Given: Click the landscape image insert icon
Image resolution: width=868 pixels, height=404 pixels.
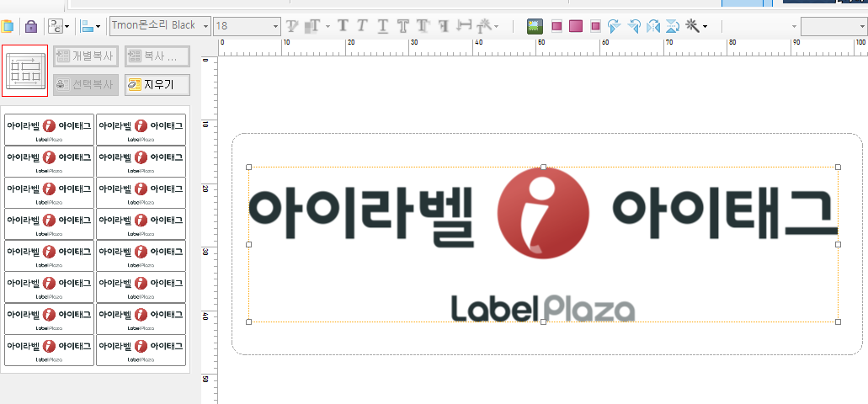Looking at the screenshot, I should click(x=535, y=26).
